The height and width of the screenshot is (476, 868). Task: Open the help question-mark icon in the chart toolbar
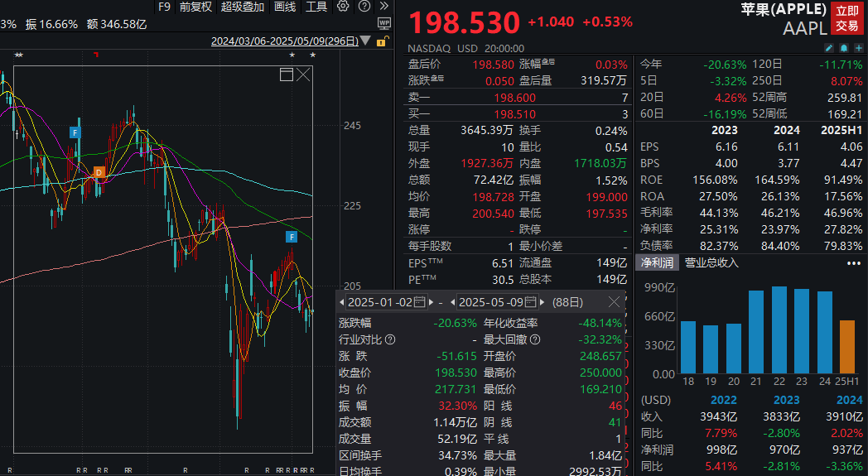point(364,7)
